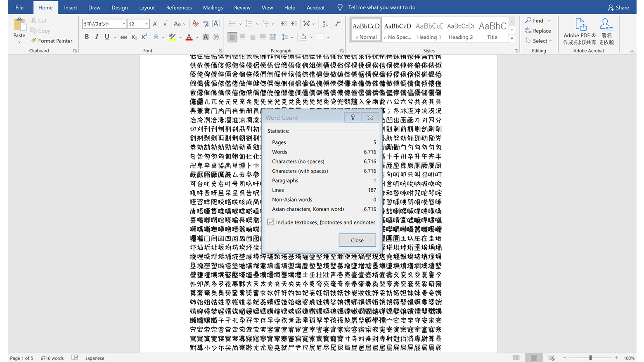Click 6716 words in status bar
Viewport: 644px width, 362px height.
tap(52, 358)
